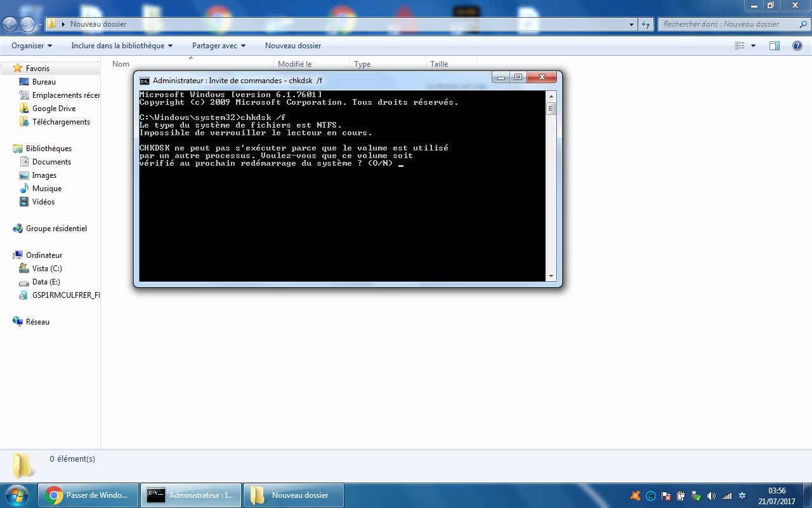Open the Avast icon in the system tray

pos(636,495)
